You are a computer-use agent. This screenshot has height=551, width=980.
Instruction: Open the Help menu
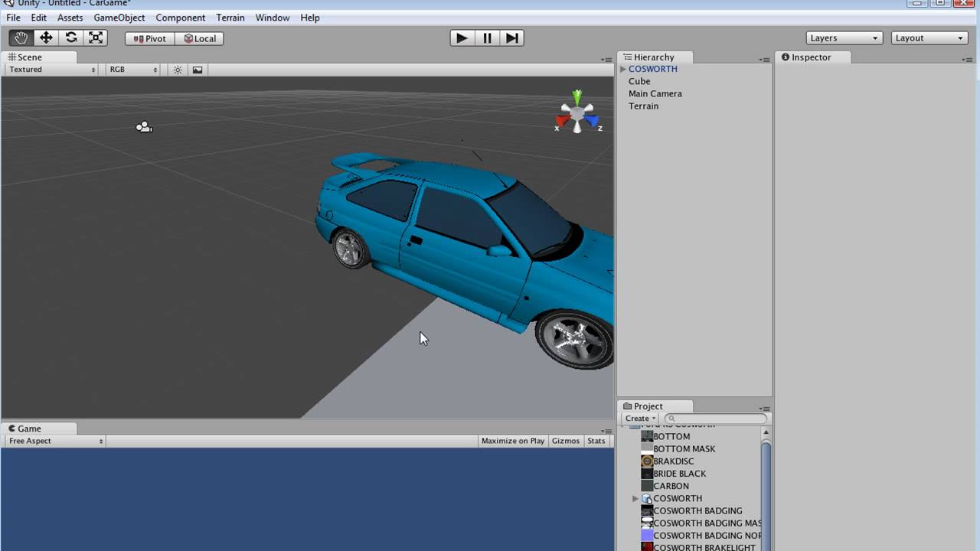[310, 18]
